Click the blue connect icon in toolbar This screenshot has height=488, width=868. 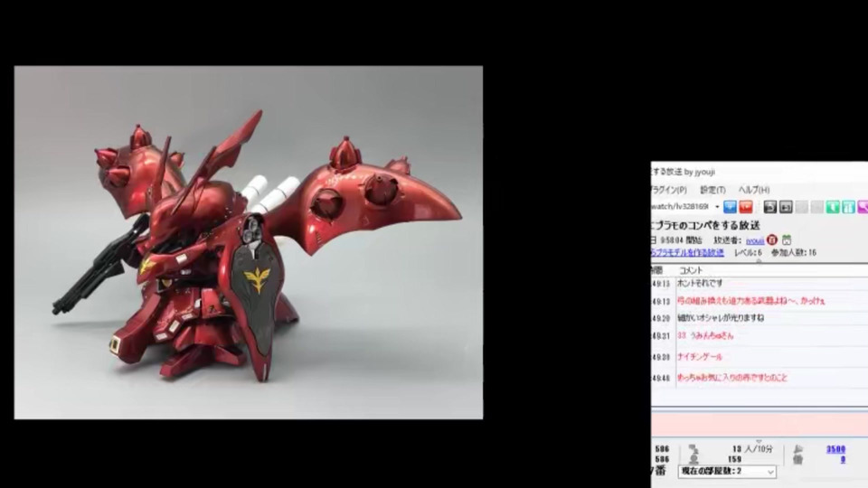731,207
